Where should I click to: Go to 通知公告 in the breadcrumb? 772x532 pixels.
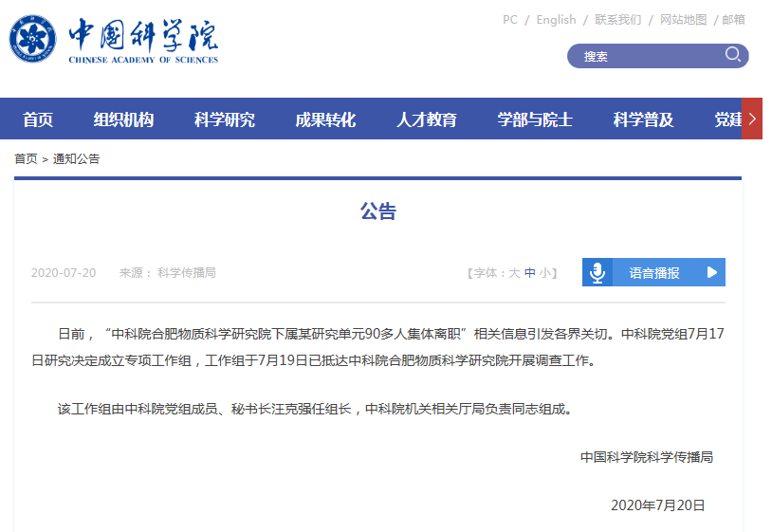pyautogui.click(x=76, y=159)
